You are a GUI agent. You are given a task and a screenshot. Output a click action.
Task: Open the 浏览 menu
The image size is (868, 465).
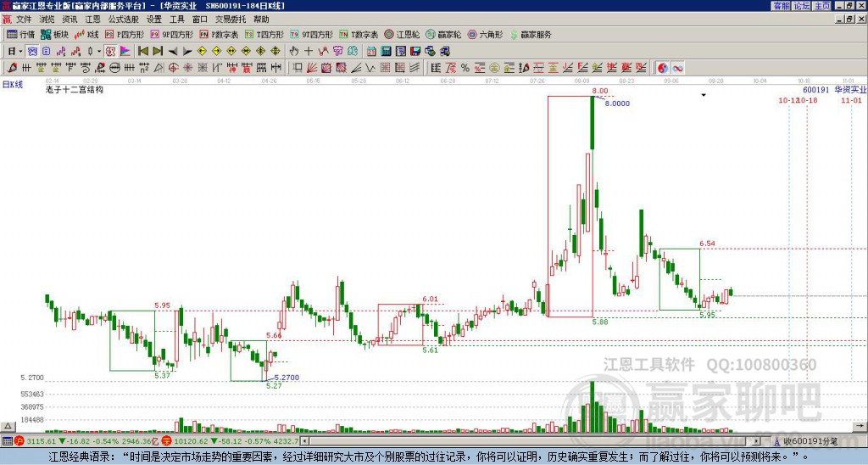click(x=47, y=20)
